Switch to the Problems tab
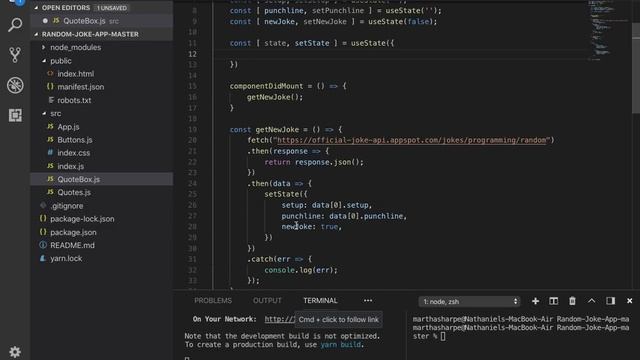The image size is (640, 360). coord(213,301)
